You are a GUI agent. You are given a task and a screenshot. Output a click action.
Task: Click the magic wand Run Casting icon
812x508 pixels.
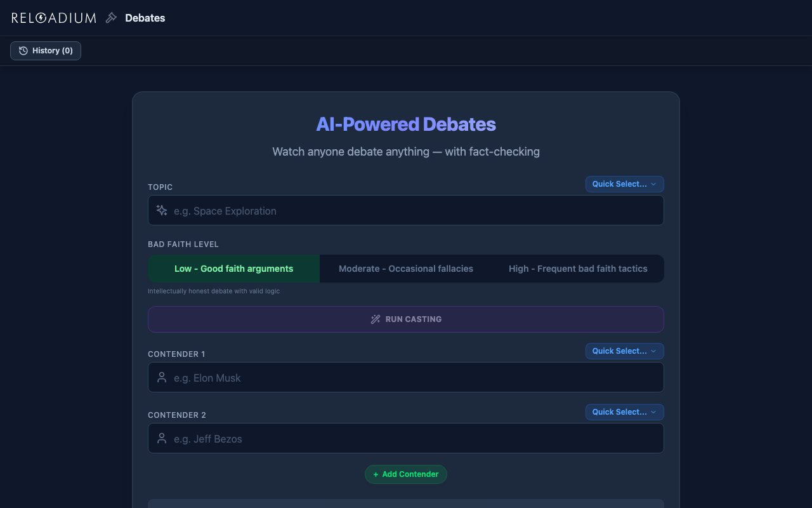[376, 319]
